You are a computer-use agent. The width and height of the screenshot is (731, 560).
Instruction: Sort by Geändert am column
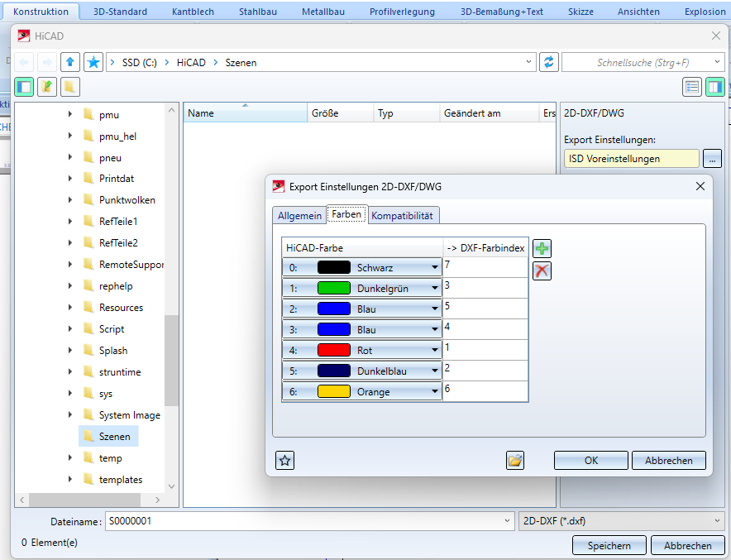pos(489,112)
